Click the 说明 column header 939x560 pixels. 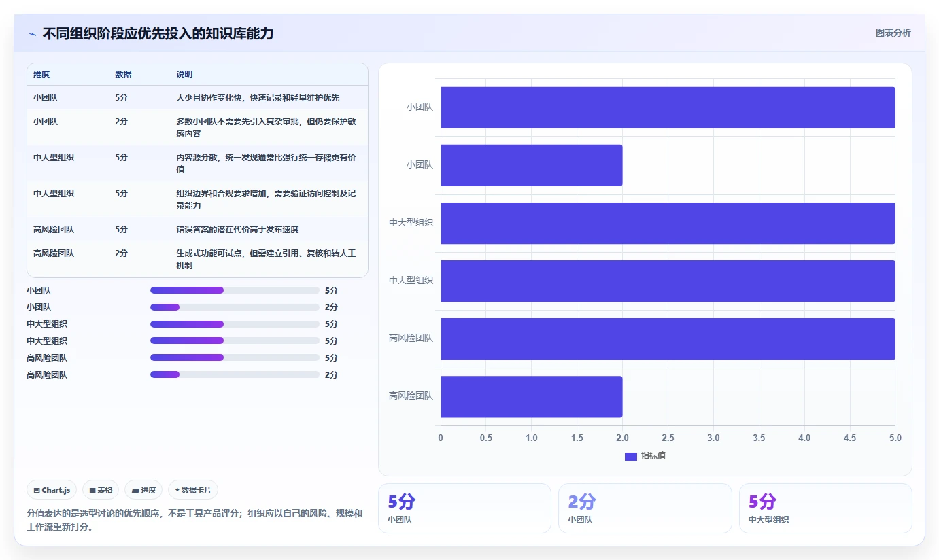coord(184,74)
